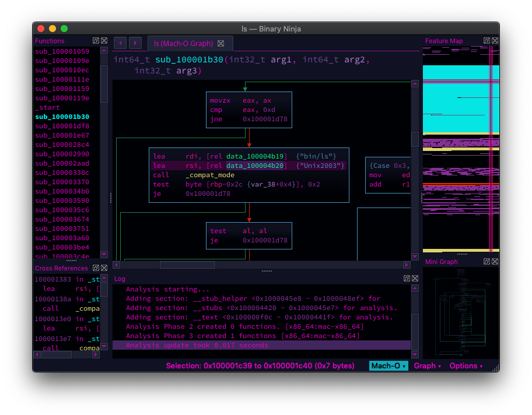Viewport: 532px width, 415px height.
Task: Close the ls (Mach-O Graph) tab
Action: [x=220, y=44]
